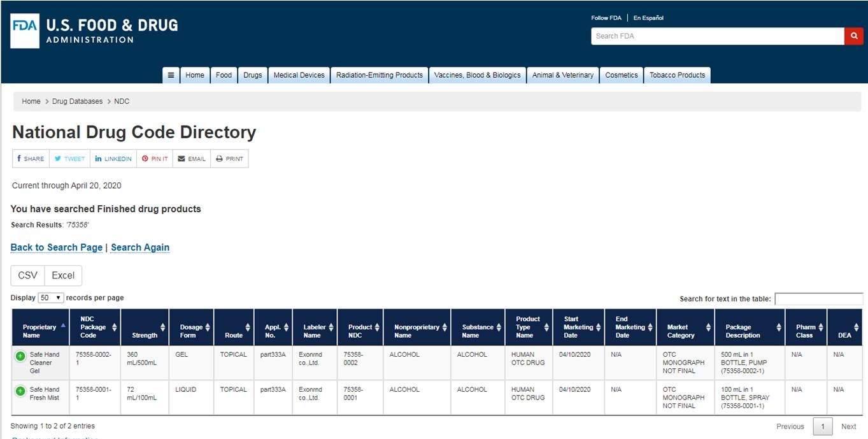Sort by Start Marketing Date column
868x439 pixels.
[578, 327]
